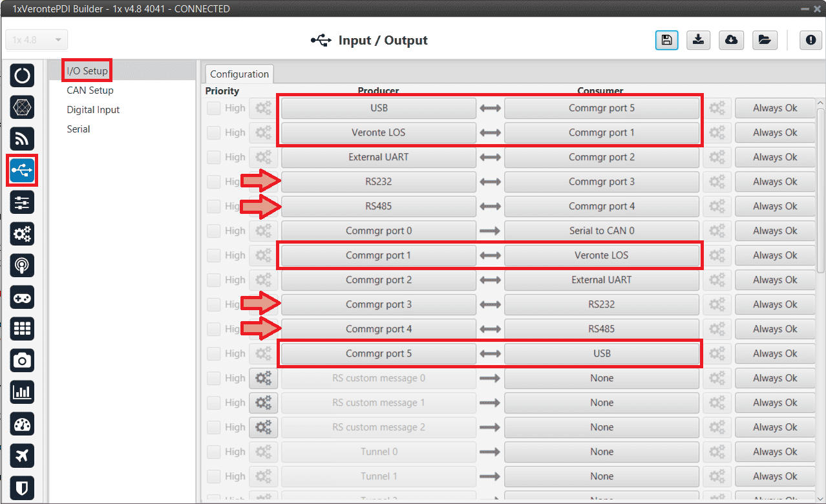This screenshot has width=826, height=504.
Task: Check High priority for RS custom message 1
Action: 213,403
